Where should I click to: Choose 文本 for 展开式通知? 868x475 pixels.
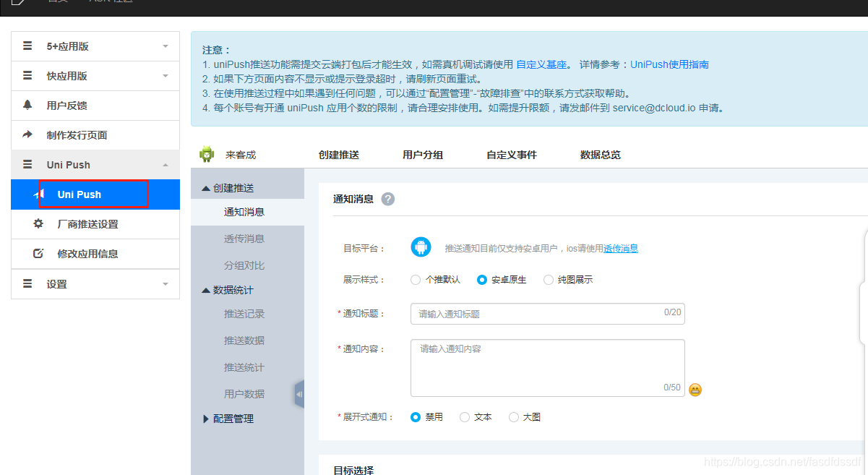(x=465, y=416)
